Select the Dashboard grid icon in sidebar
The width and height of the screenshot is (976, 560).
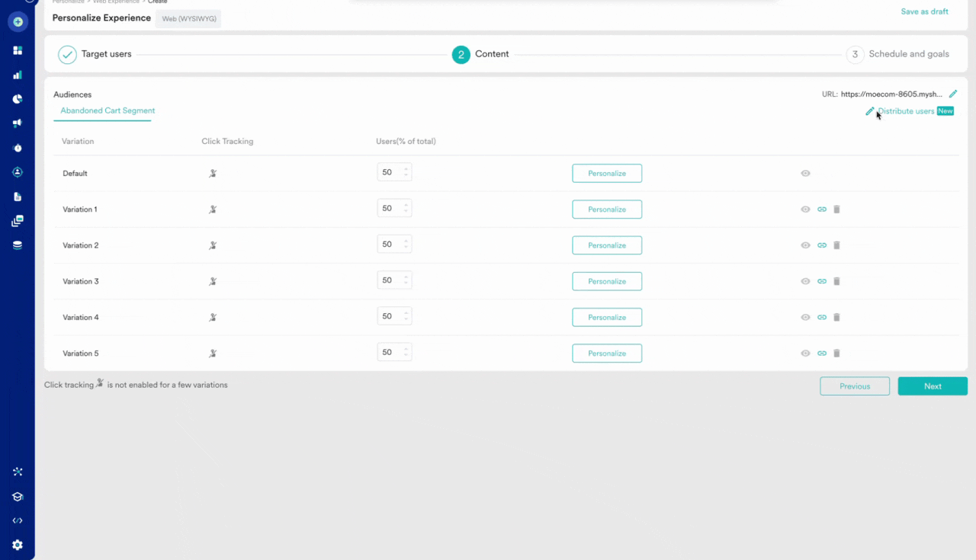click(x=17, y=50)
